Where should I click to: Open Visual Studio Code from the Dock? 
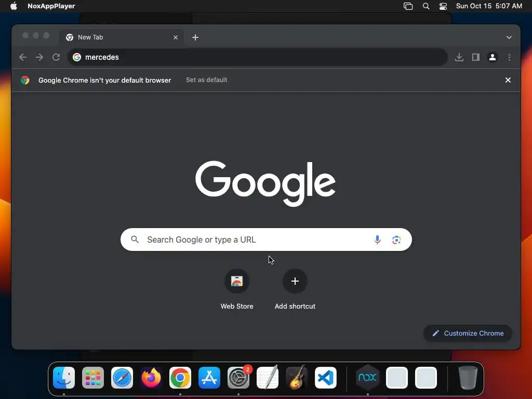tap(326, 378)
